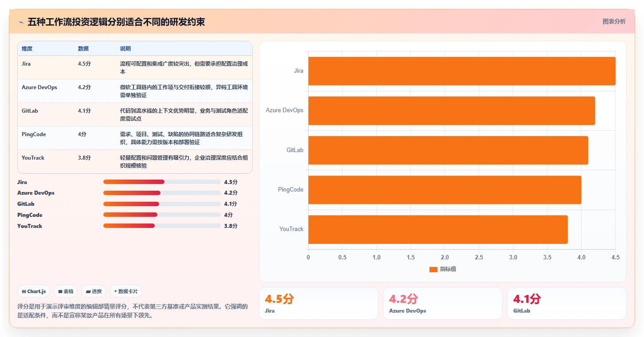Click the 指标值 legend text
The image size is (644, 337).
pos(448,270)
